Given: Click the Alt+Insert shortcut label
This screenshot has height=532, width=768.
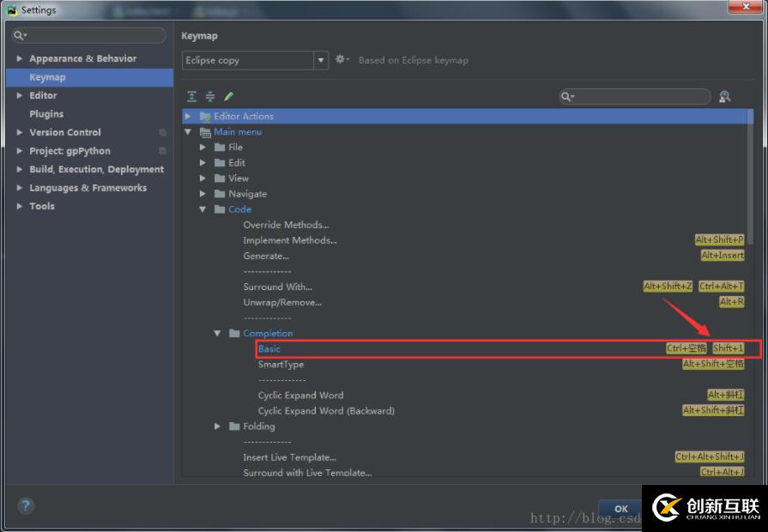Looking at the screenshot, I should click(723, 255).
